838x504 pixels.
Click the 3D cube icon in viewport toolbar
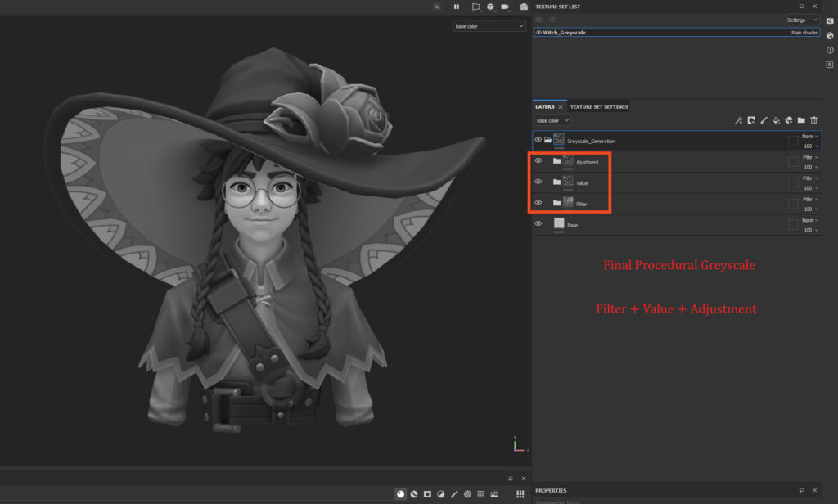490,7
